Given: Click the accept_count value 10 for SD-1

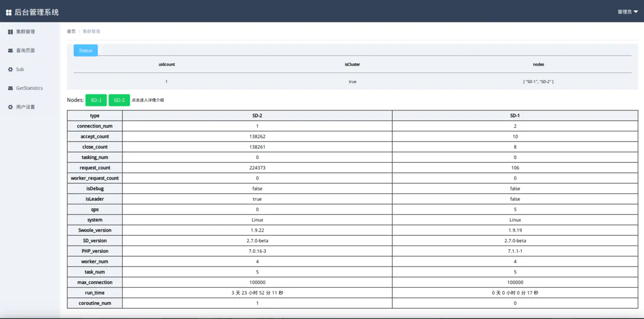Looking at the screenshot, I should coord(515,136).
